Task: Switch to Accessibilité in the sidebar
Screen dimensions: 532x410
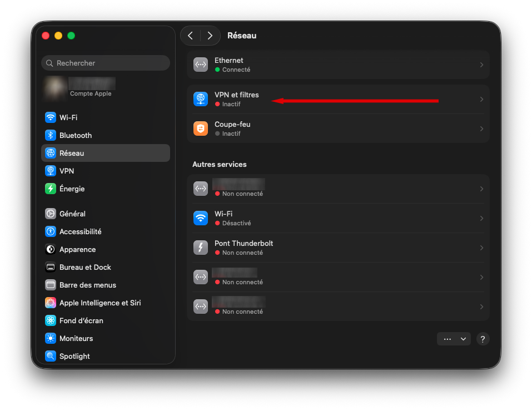Action: click(80, 231)
